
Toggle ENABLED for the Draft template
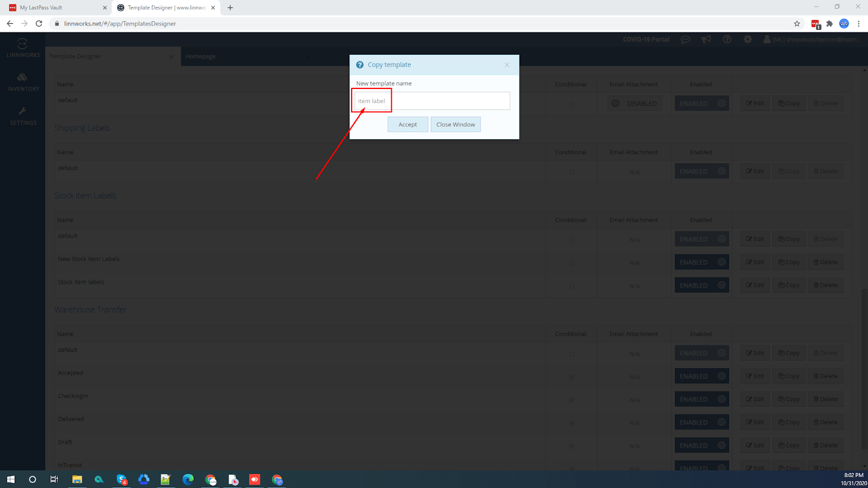pos(702,446)
